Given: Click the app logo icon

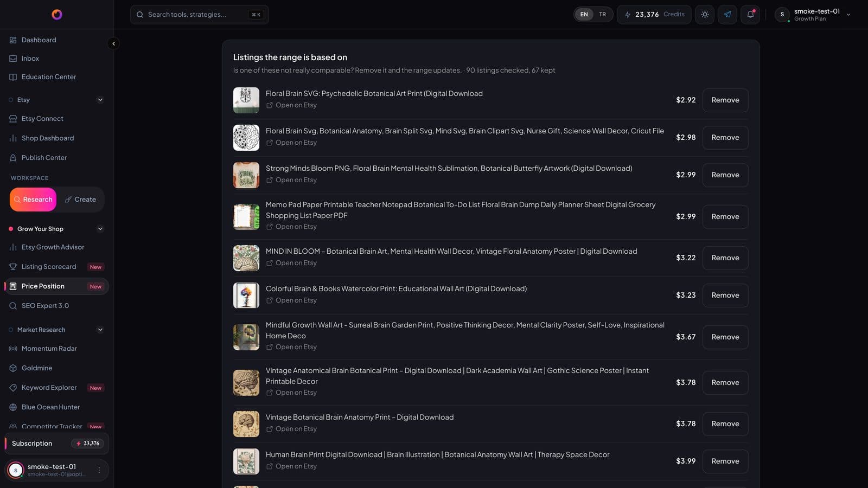Looking at the screenshot, I should pyautogui.click(x=57, y=15).
